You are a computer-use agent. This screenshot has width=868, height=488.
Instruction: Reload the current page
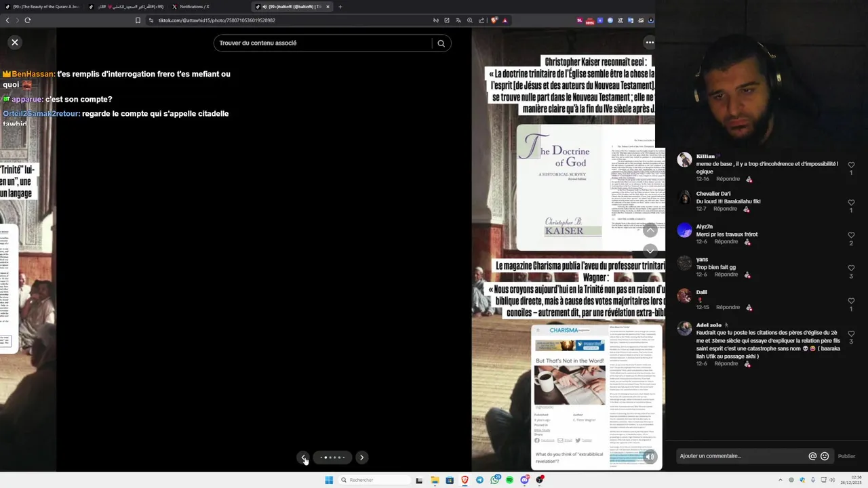[28, 20]
